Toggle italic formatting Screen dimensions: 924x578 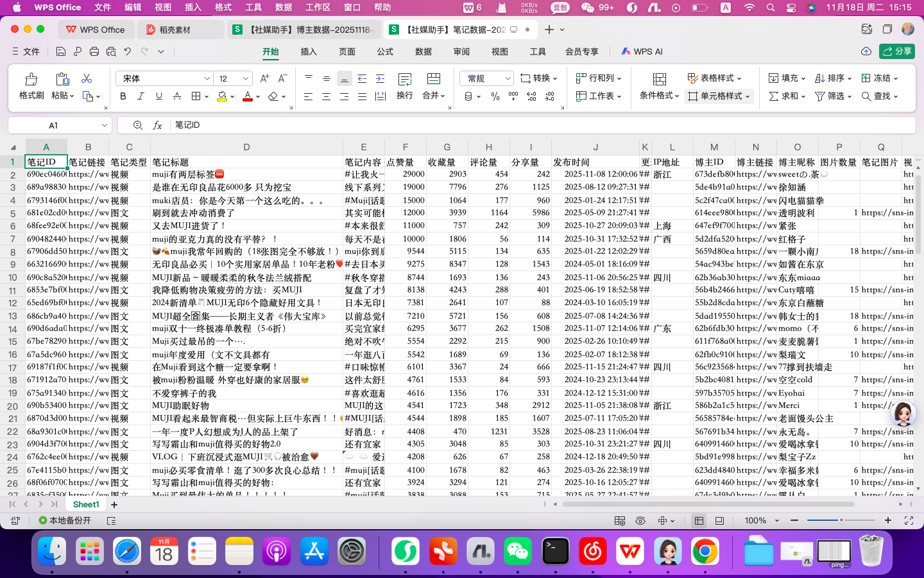[x=141, y=96]
